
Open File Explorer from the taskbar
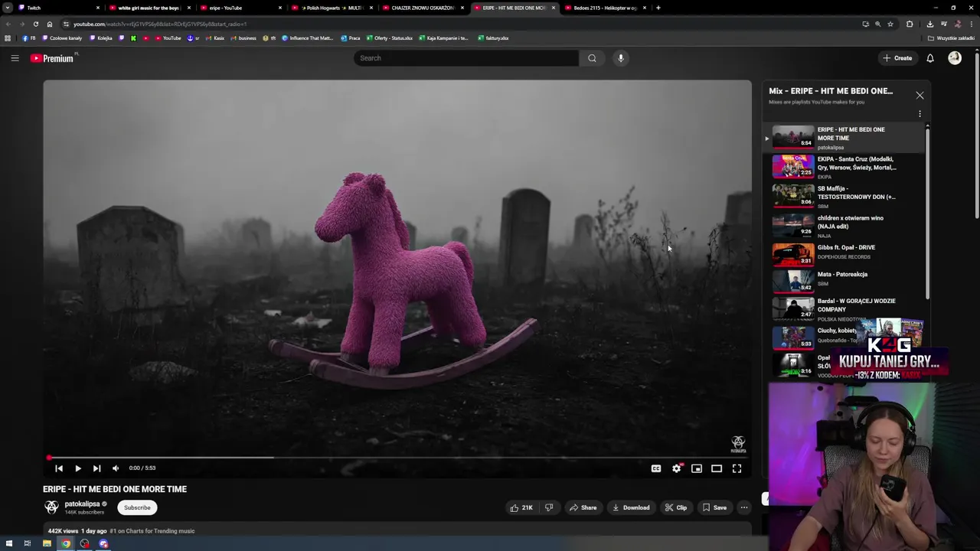click(x=47, y=543)
